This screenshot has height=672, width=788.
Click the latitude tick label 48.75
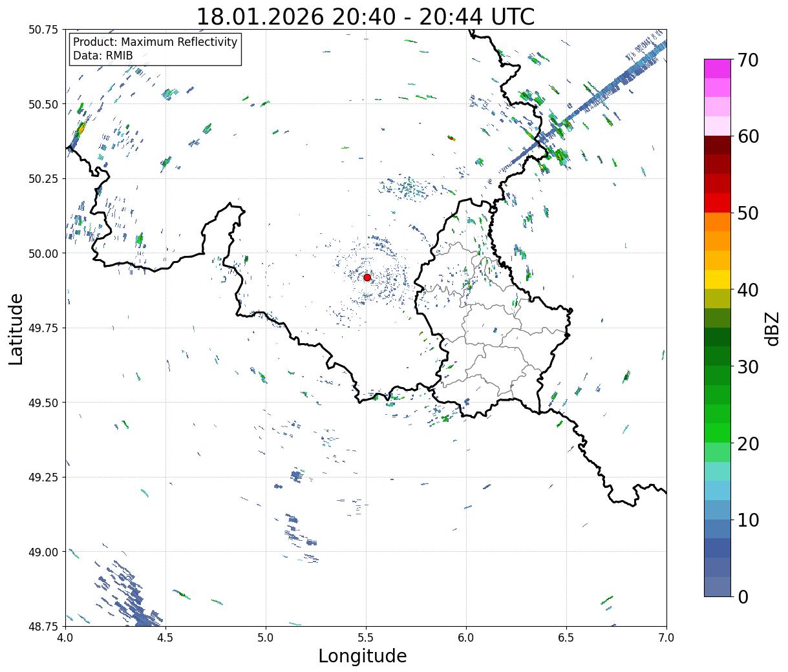tap(43, 626)
